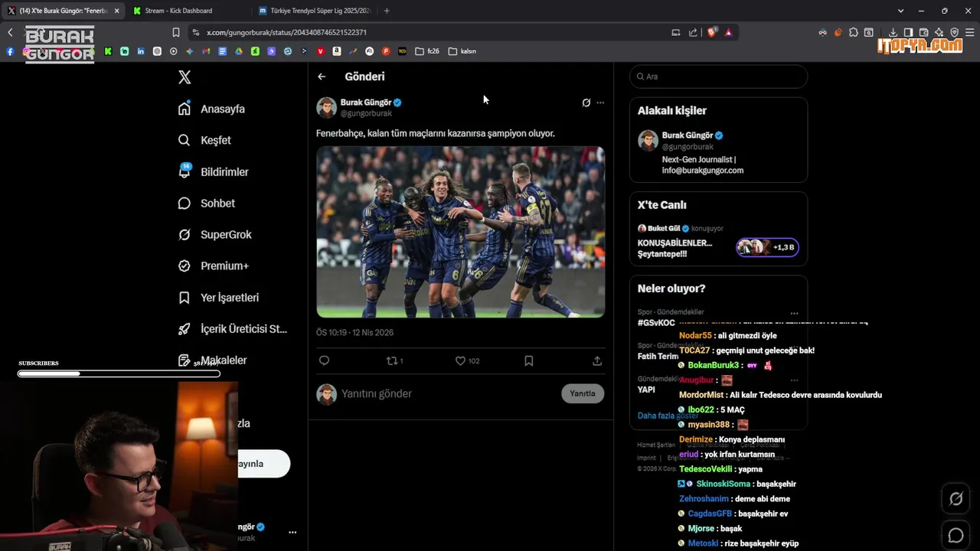Open Premium+ in the sidebar
980x551 pixels.
click(x=213, y=266)
